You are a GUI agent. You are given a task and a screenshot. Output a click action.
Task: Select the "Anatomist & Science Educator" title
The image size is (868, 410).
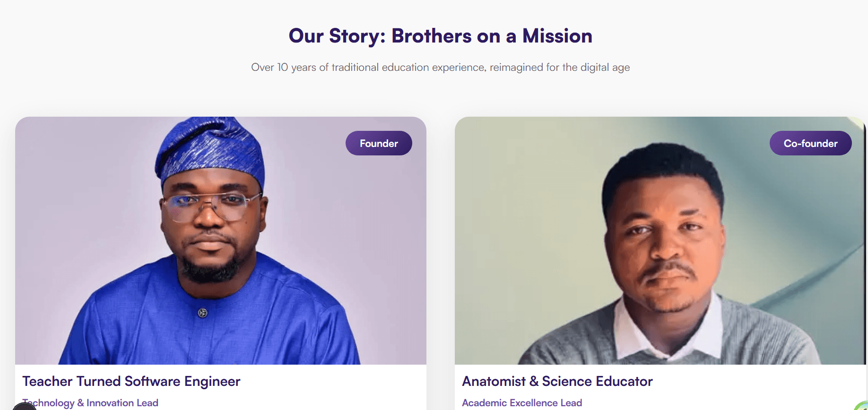coord(557,381)
